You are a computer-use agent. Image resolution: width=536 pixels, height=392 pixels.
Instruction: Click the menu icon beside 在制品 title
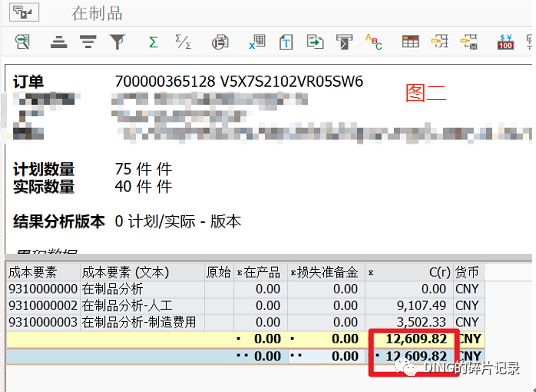pos(24,12)
